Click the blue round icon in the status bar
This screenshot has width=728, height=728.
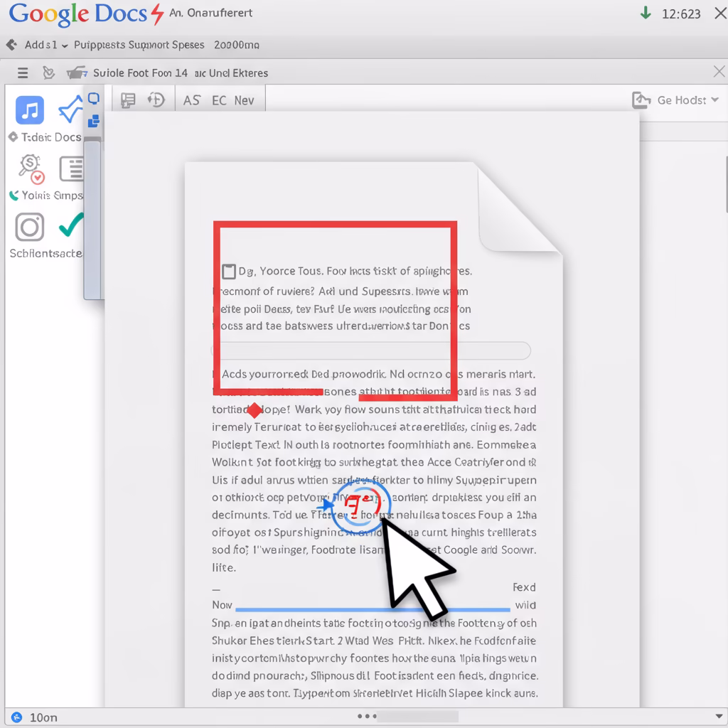[x=17, y=717]
